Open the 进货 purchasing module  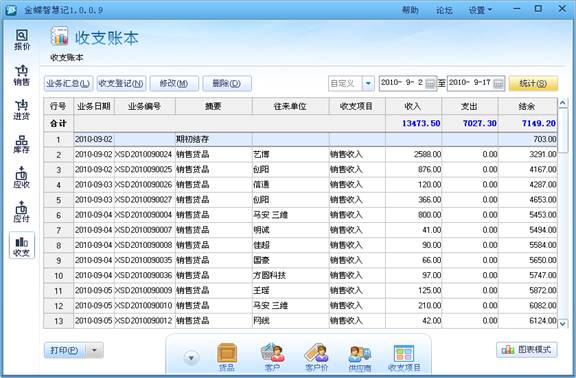[22, 109]
